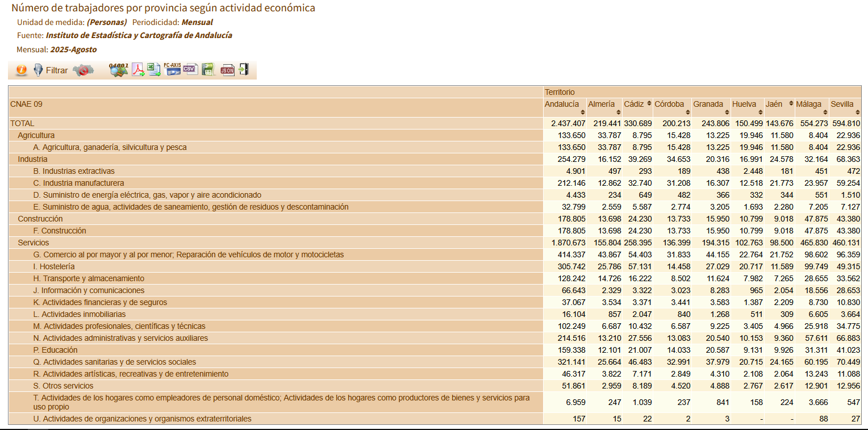This screenshot has height=430, width=868.
Task: Click the green spreadsheet export icon
Action: 207,70
